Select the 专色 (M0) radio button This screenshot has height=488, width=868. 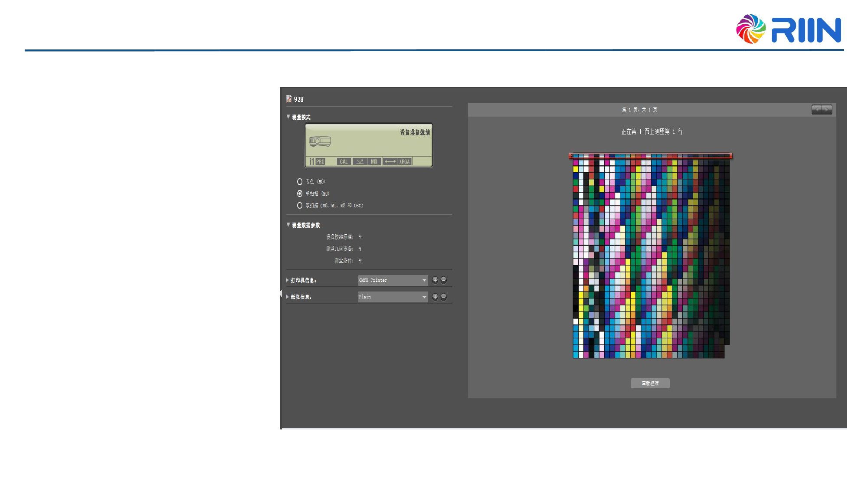pos(300,182)
